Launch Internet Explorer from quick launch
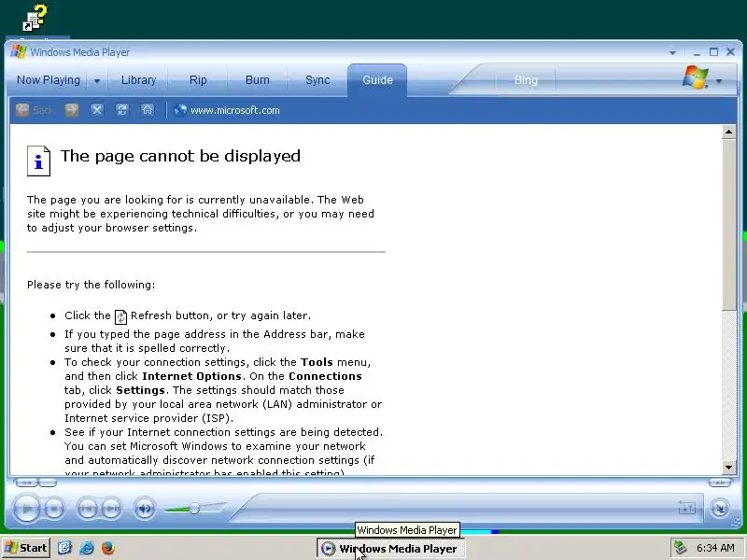Screen dimensions: 747x560 pos(86,548)
